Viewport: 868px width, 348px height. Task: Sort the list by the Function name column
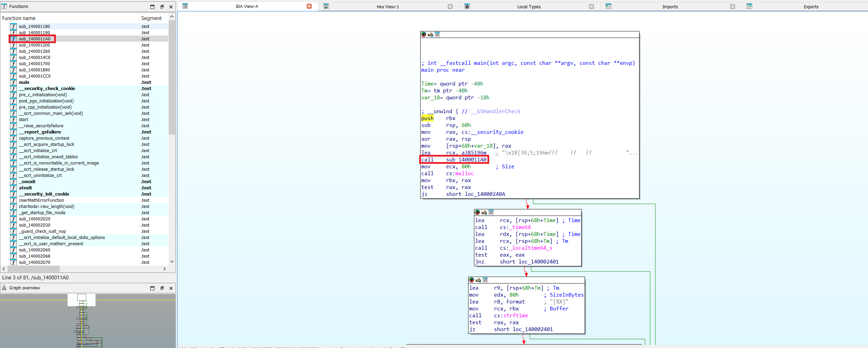pyautogui.click(x=70, y=18)
